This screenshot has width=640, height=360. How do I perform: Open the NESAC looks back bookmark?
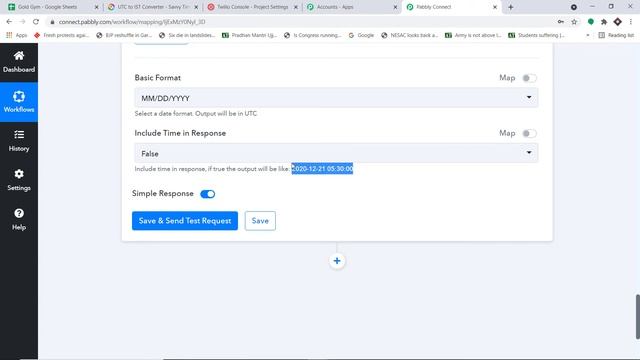click(x=409, y=35)
